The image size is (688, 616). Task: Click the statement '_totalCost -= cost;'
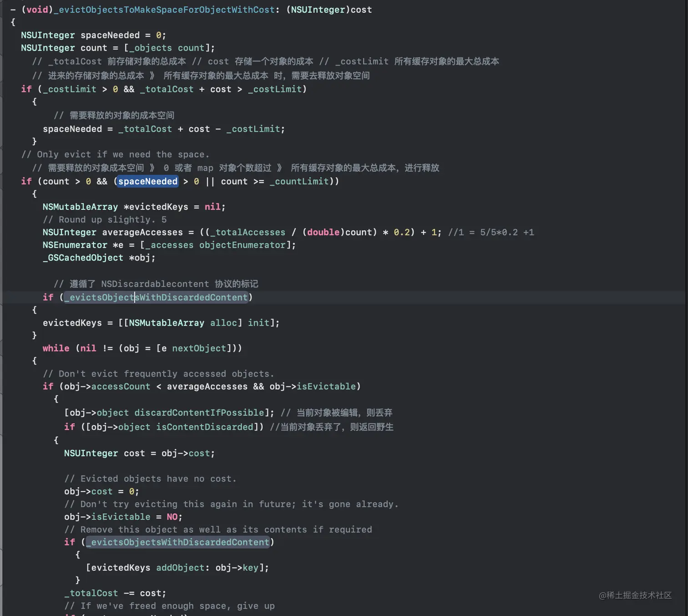pyautogui.click(x=115, y=593)
